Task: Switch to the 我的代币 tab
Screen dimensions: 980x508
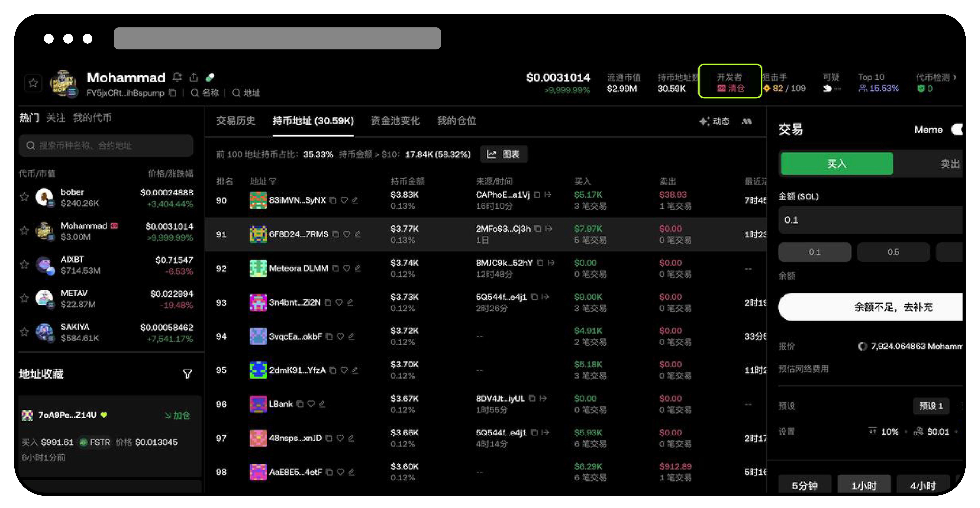Action: pos(92,118)
